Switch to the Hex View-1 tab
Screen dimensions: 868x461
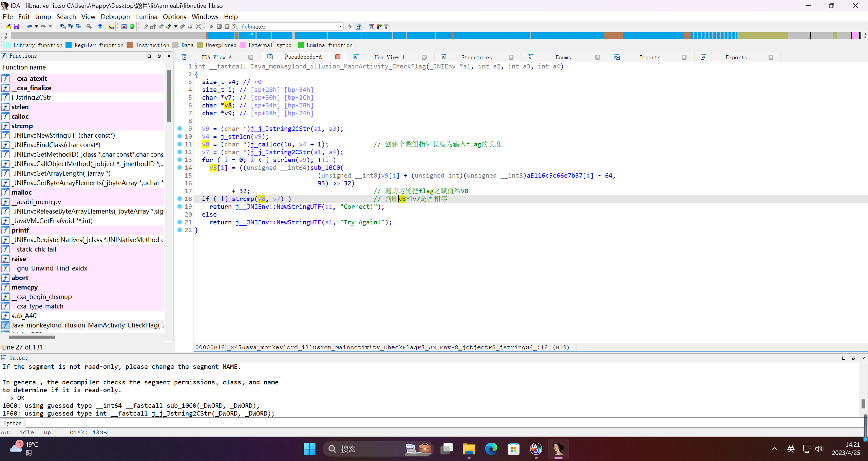[x=389, y=57]
